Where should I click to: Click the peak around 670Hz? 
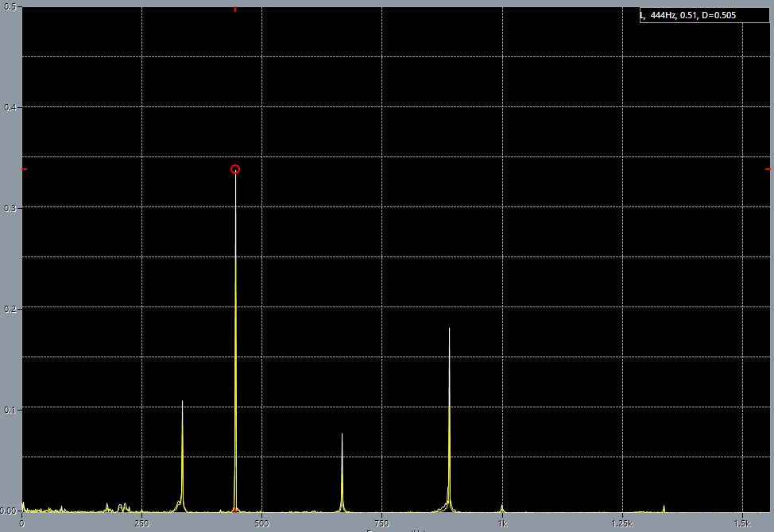[342, 453]
